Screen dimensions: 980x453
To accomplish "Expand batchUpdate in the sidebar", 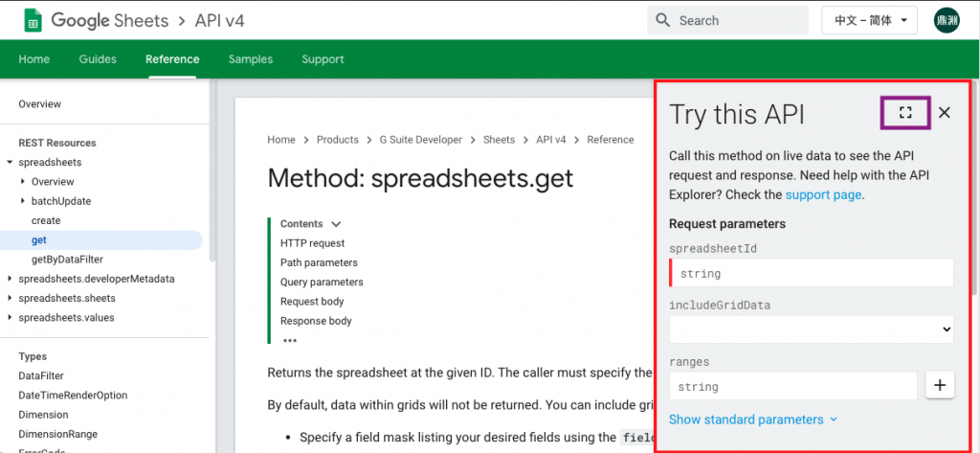I will coord(23,201).
